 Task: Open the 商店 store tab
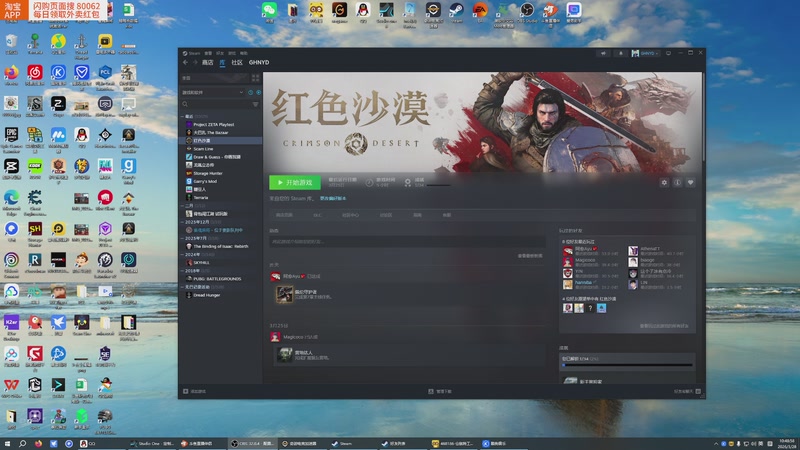pos(208,62)
